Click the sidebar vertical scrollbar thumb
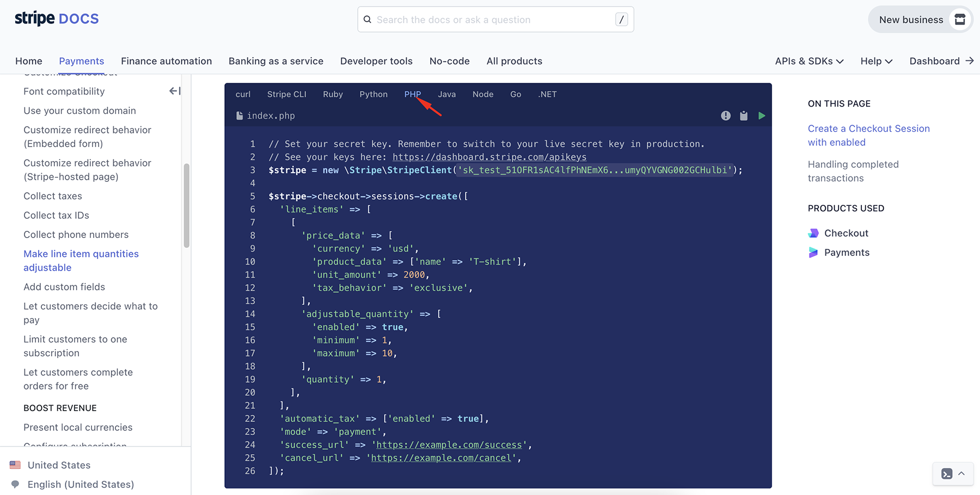The height and width of the screenshot is (495, 980). [187, 206]
